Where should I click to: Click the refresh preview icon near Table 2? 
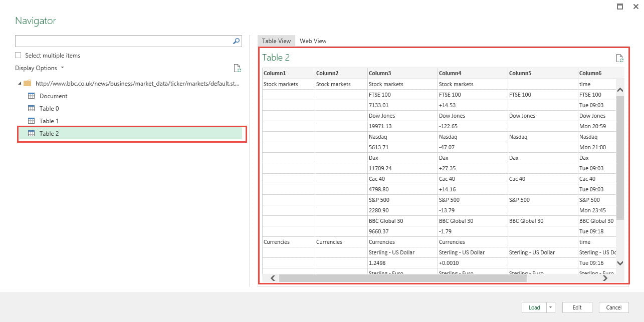(619, 58)
